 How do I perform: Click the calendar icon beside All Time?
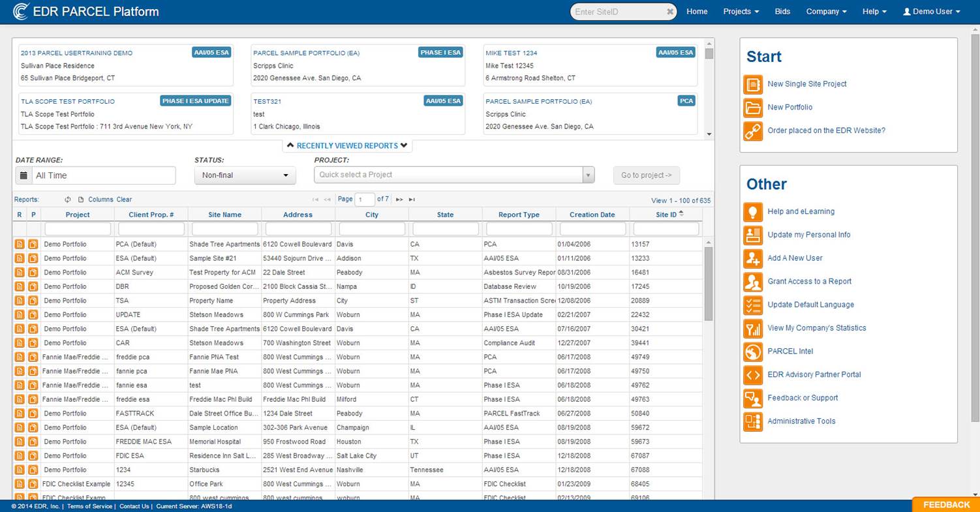[x=23, y=175]
